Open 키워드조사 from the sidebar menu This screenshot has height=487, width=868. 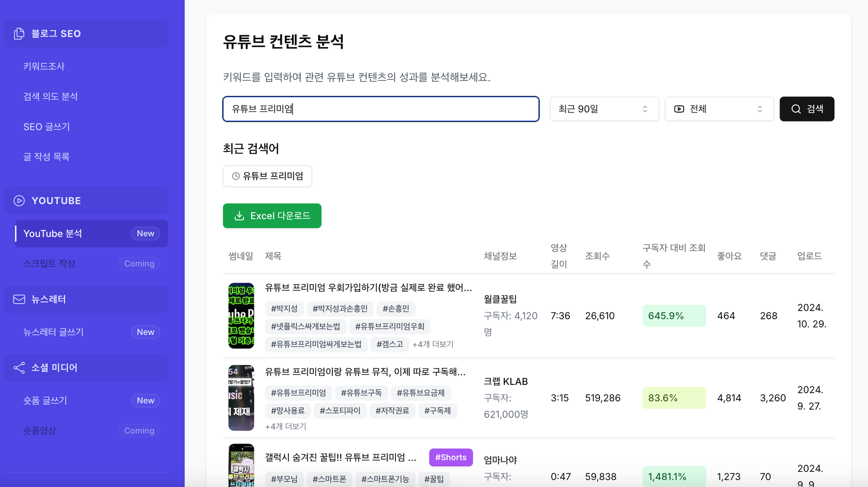[44, 66]
